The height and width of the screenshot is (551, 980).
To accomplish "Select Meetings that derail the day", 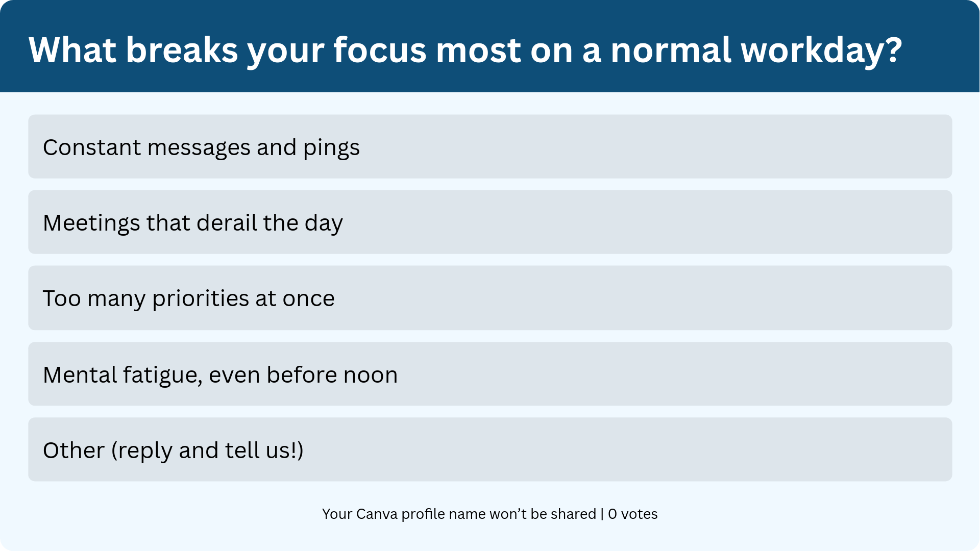I will coord(490,222).
